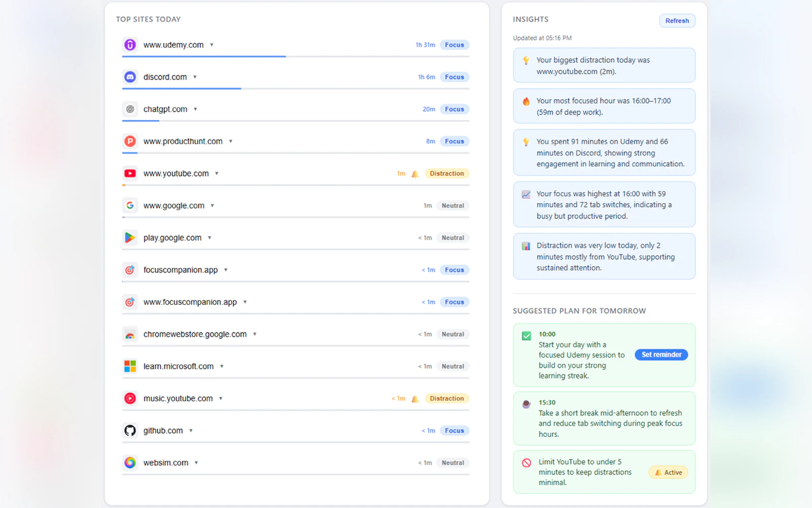This screenshot has height=508, width=812.
Task: Click the Neutral tag on websim.com
Action: pos(453,462)
